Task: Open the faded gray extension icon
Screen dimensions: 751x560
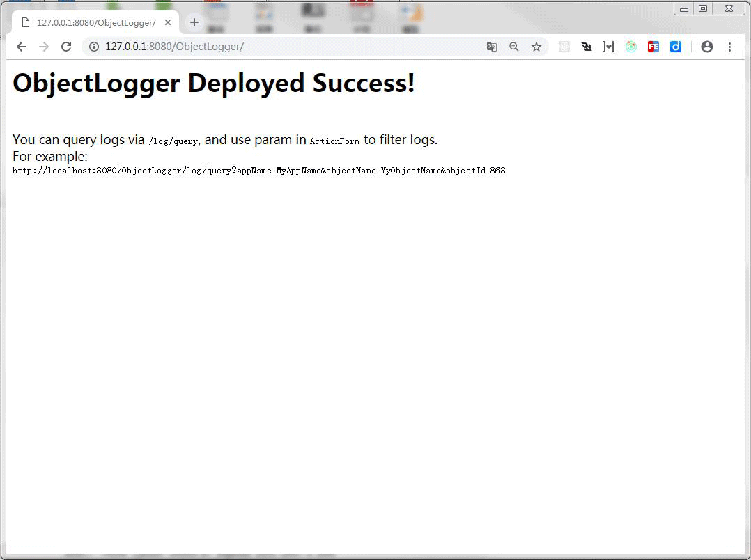Action: pyautogui.click(x=564, y=47)
